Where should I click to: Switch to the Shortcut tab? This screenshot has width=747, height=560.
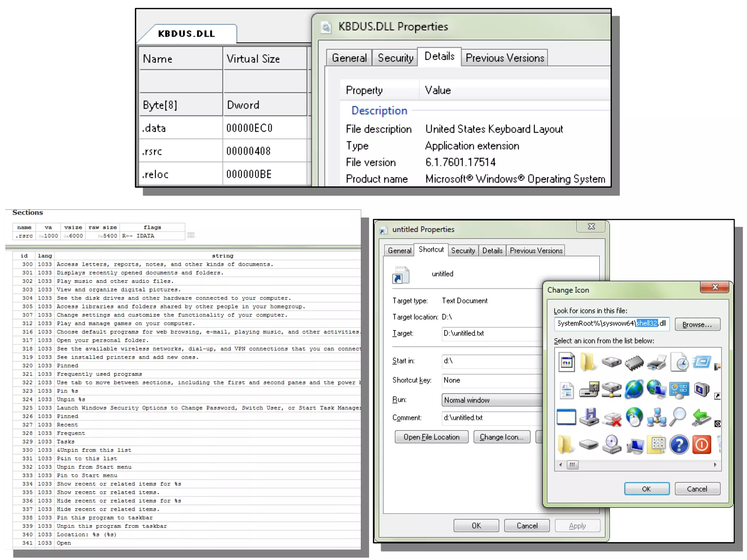431,250
